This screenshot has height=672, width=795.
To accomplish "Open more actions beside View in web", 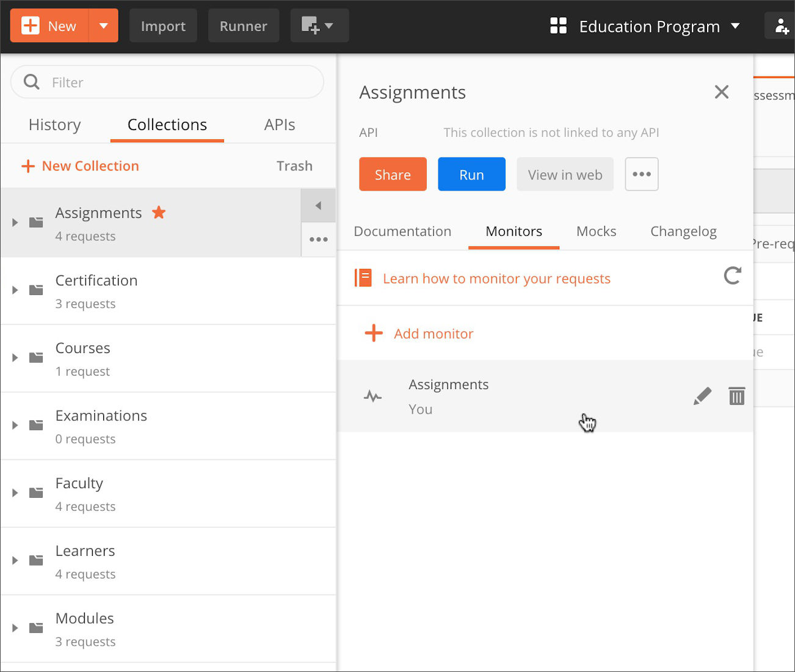I will tap(641, 174).
